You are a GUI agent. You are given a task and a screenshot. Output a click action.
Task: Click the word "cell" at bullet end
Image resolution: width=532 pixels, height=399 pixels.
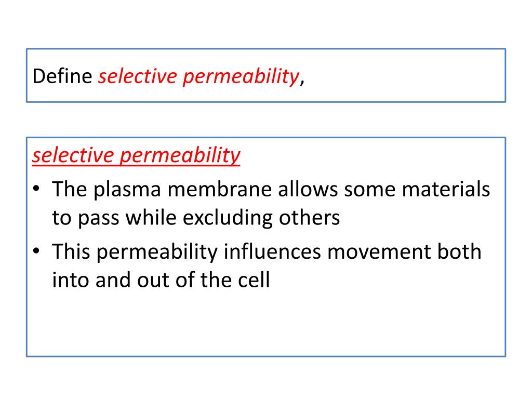pos(254,280)
